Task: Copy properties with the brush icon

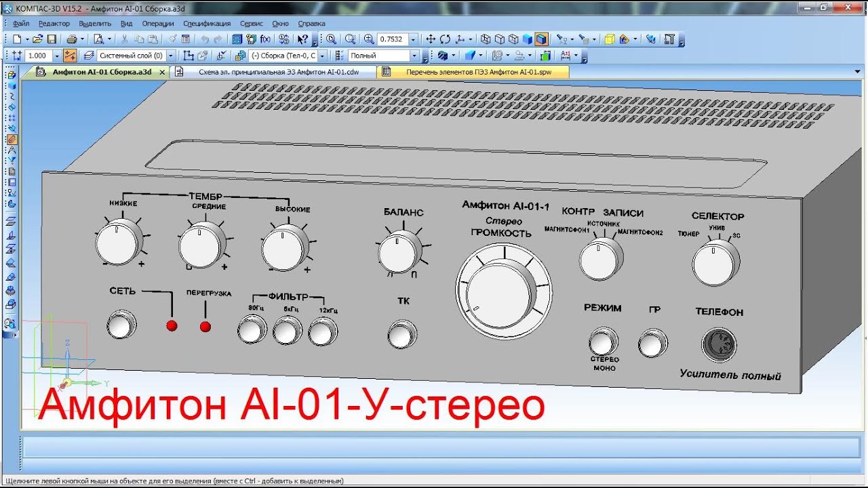Action: (172, 39)
